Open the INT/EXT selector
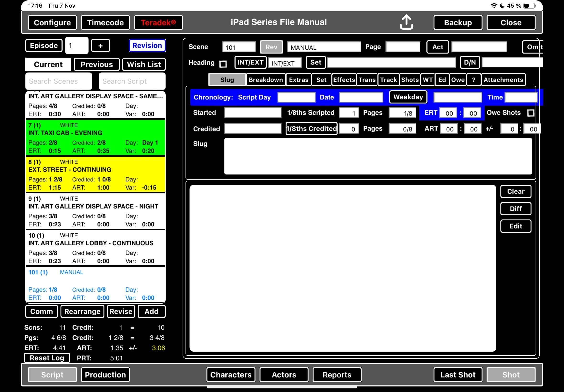Screen dimensions: 564x392 250,62
